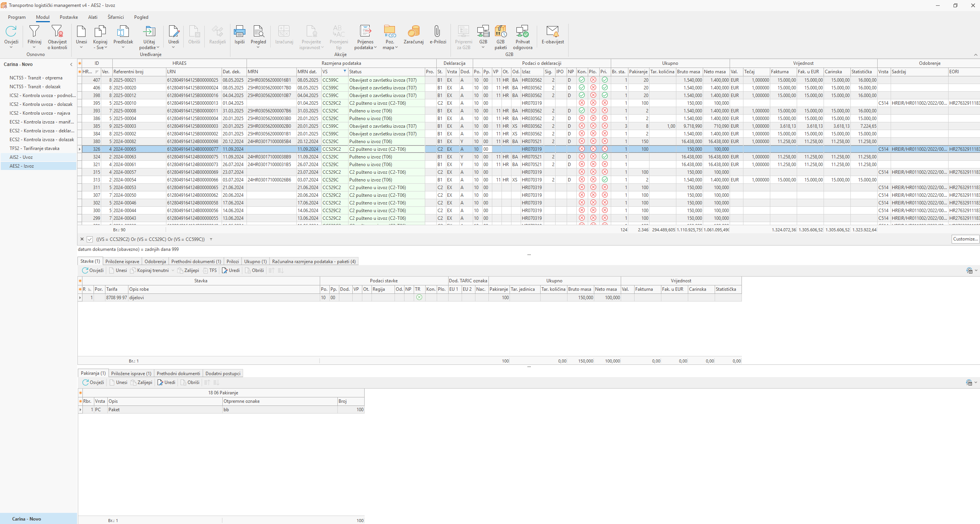Select AIS2 - Uvoz in sidebar
The height and width of the screenshot is (524, 980).
pos(21,157)
